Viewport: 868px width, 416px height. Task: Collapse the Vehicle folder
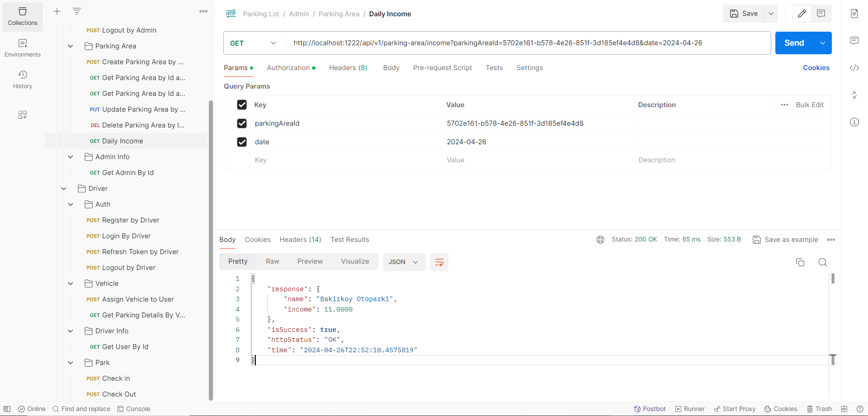[71, 284]
